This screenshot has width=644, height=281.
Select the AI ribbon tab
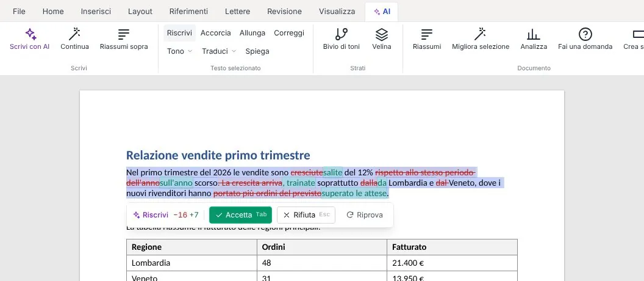tap(382, 12)
